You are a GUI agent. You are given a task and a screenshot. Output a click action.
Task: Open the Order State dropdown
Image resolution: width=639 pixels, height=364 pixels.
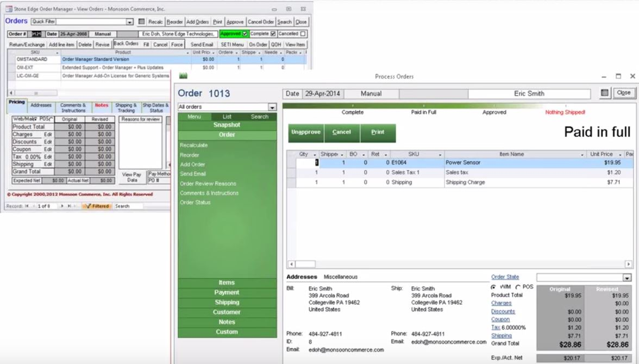pyautogui.click(x=627, y=278)
